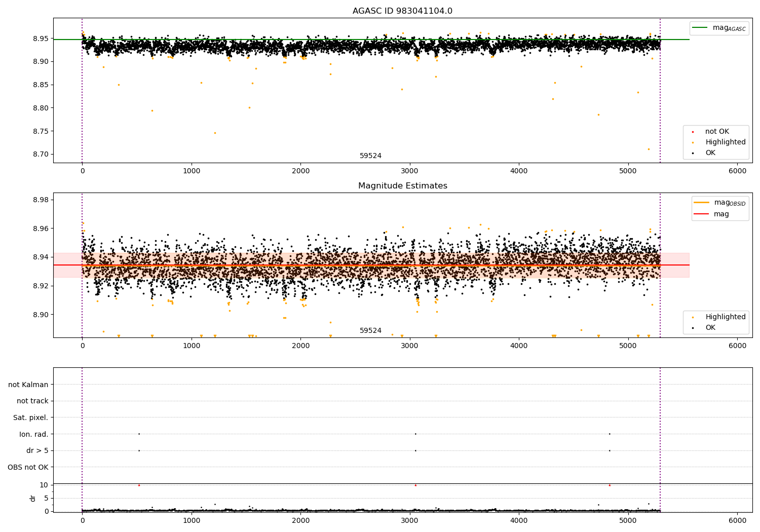Click the 'Sat. pixel.' row label

coord(31,418)
